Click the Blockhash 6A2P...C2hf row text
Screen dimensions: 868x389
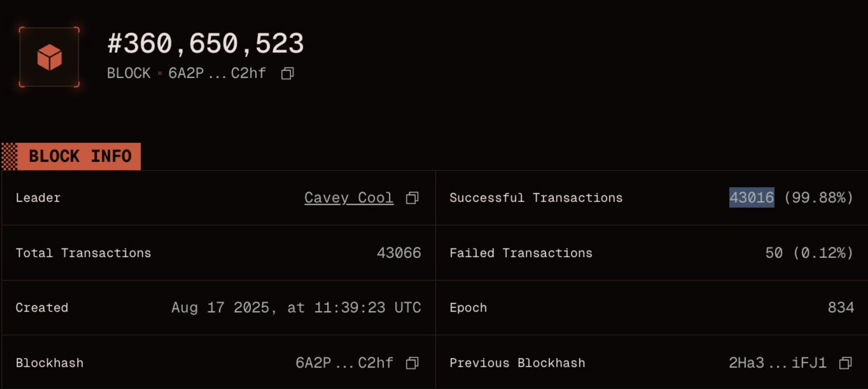344,363
